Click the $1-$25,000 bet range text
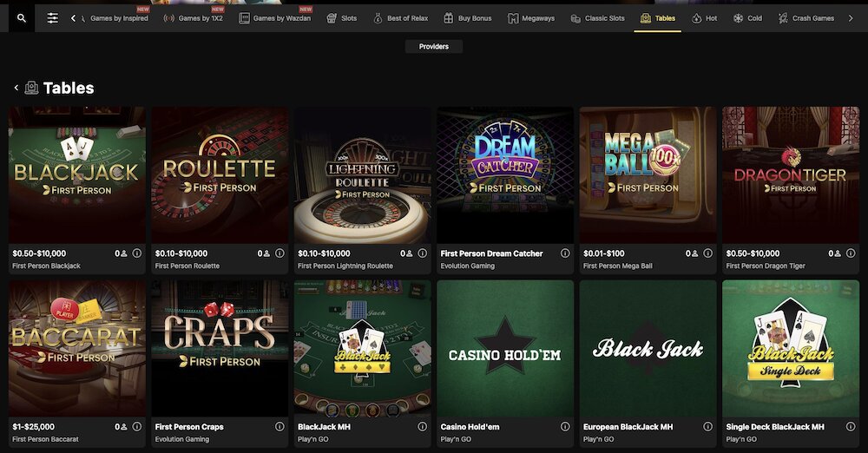The width and height of the screenshot is (868, 453). click(x=33, y=426)
